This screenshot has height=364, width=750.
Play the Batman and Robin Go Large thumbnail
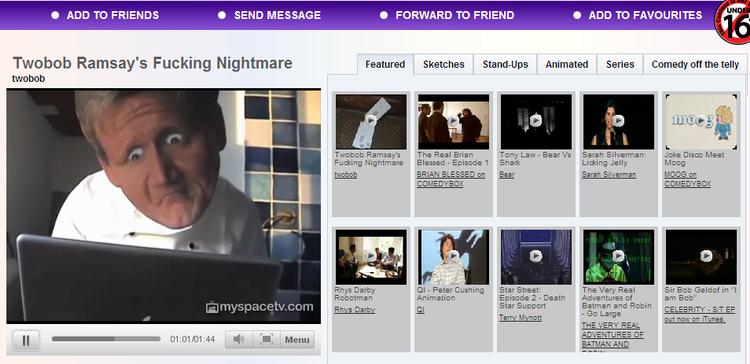618,257
